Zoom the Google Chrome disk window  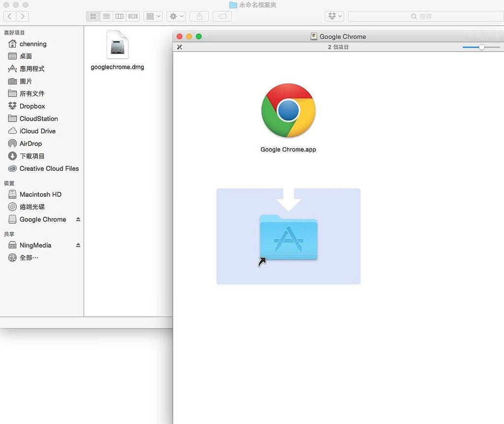point(199,36)
